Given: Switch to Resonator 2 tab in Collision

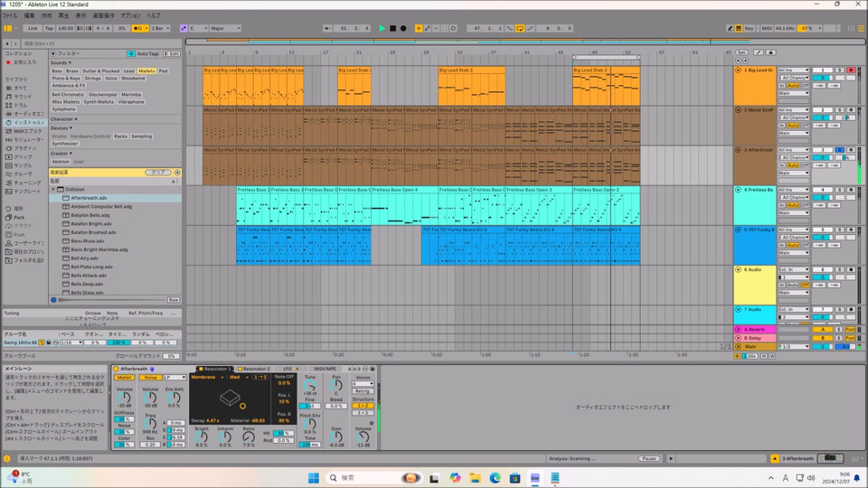Looking at the screenshot, I should pos(256,369).
